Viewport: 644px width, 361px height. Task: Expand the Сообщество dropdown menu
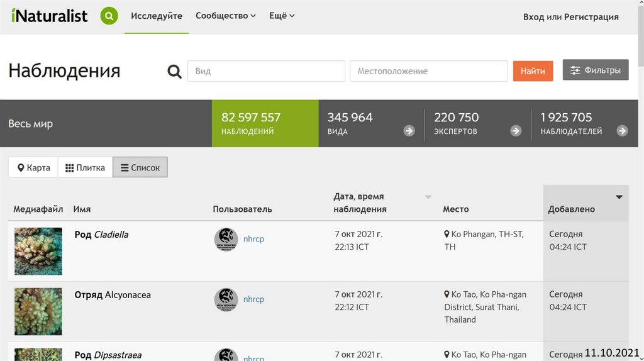(x=225, y=16)
